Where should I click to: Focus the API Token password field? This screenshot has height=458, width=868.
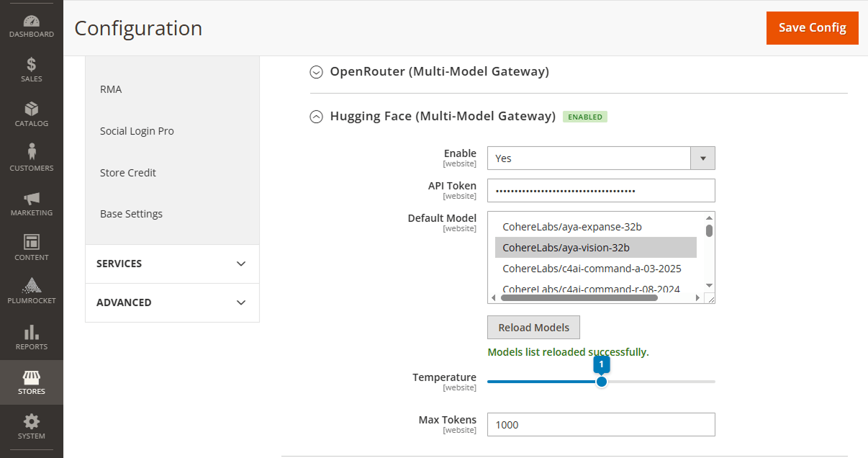[601, 191]
